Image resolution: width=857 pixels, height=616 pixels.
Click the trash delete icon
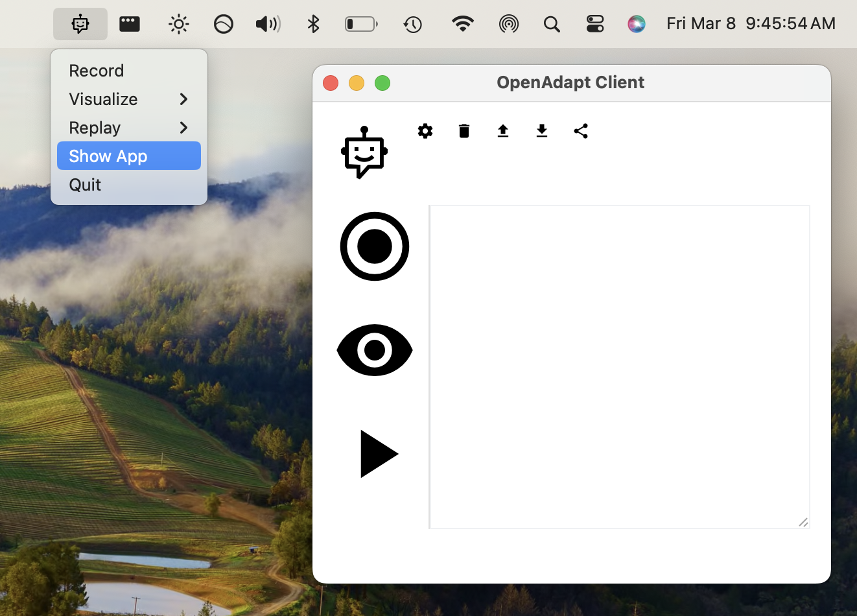pos(464,131)
